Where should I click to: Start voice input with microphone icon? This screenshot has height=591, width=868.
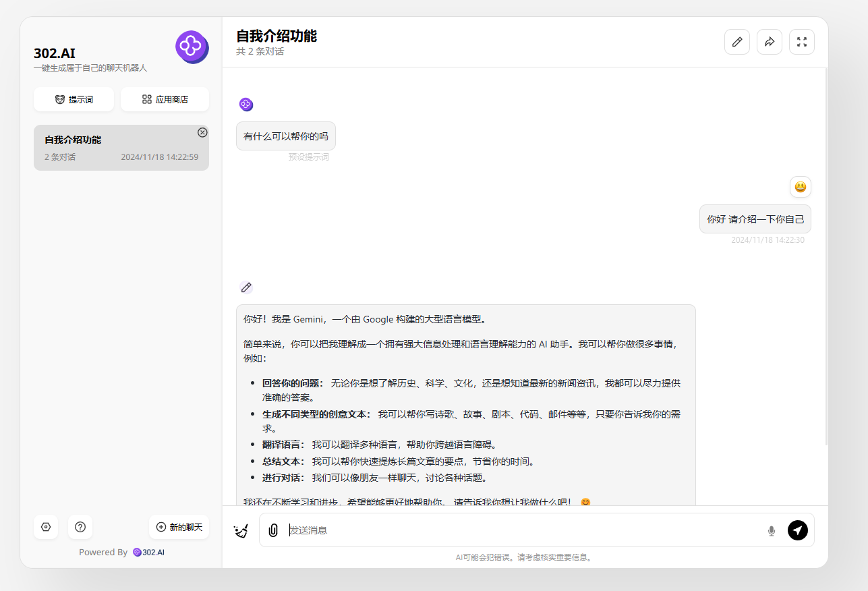772,530
